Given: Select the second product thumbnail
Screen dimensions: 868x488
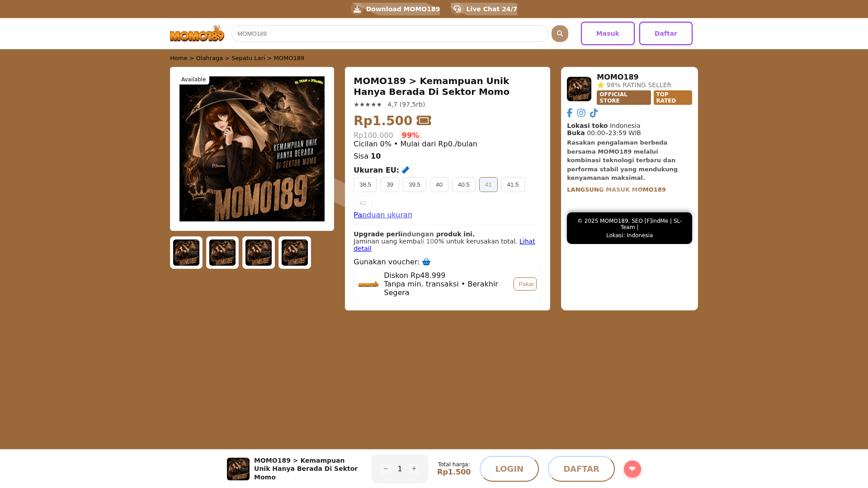Looking at the screenshot, I should click(222, 253).
